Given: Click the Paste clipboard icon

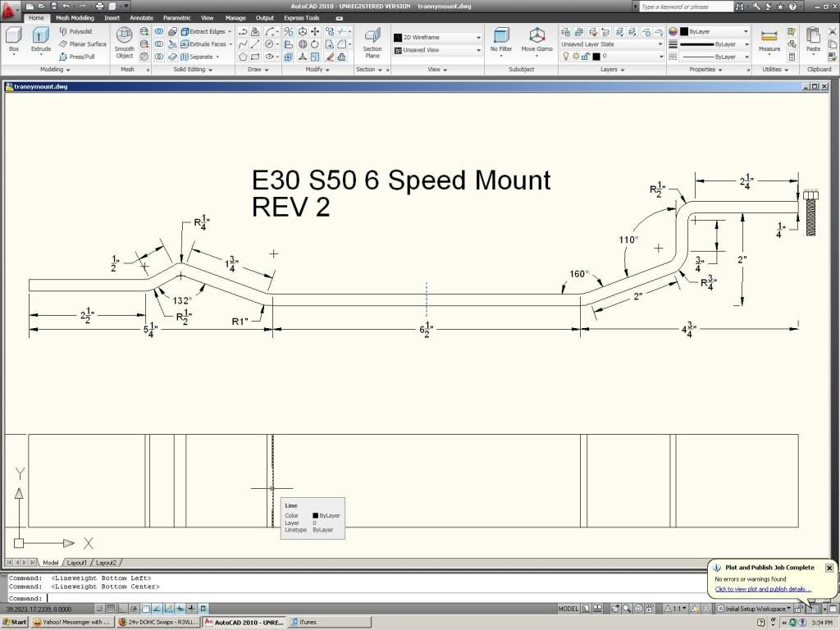Looking at the screenshot, I should coord(813,40).
